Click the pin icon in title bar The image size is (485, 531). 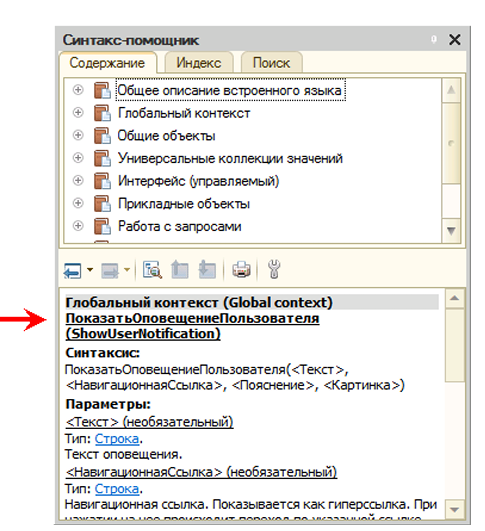pos(434,40)
